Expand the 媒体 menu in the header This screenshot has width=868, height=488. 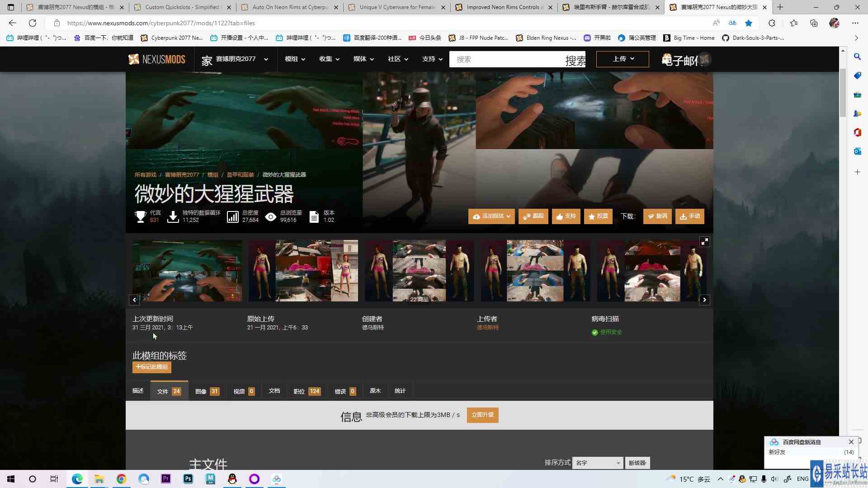tap(363, 59)
